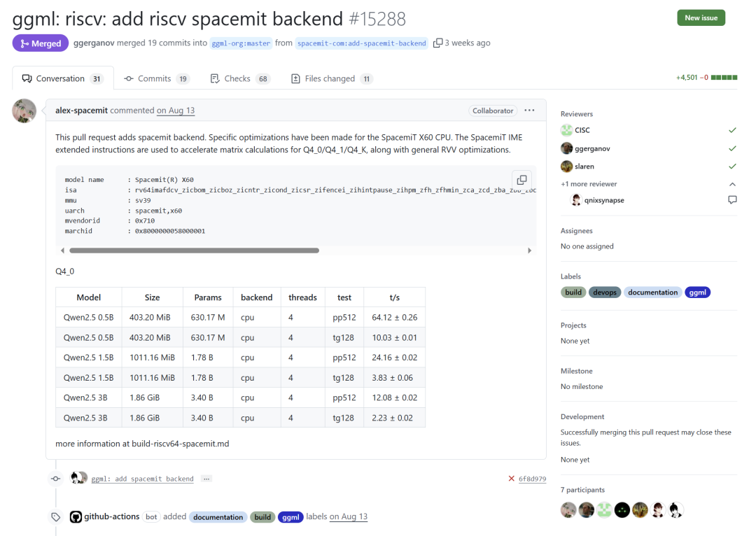756x536 pixels.
Task: Select the devops label
Action: pyautogui.click(x=604, y=292)
